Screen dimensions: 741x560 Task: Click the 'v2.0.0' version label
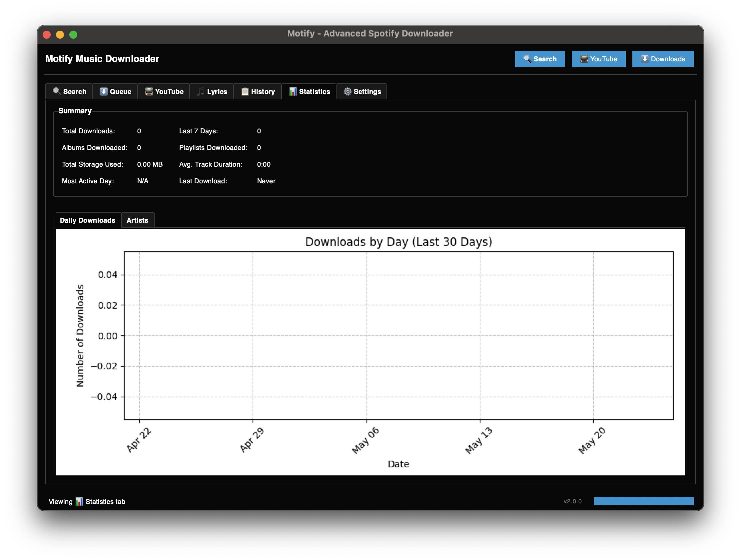coord(572,501)
